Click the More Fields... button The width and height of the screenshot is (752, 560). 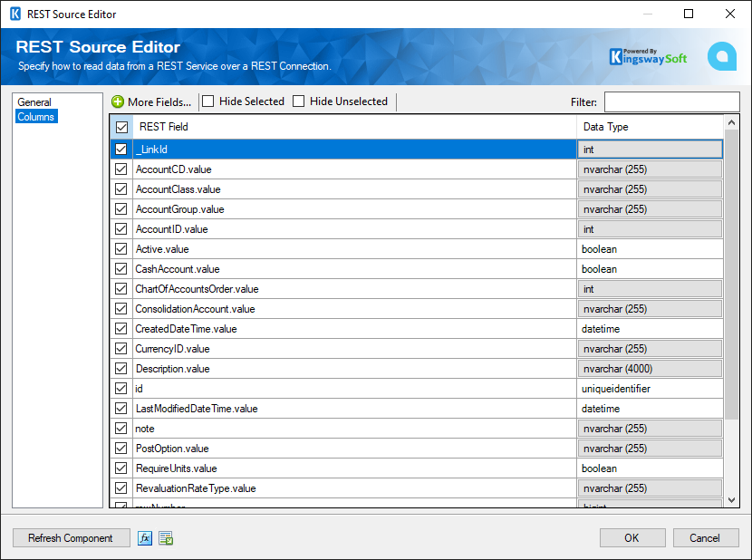pyautogui.click(x=151, y=101)
